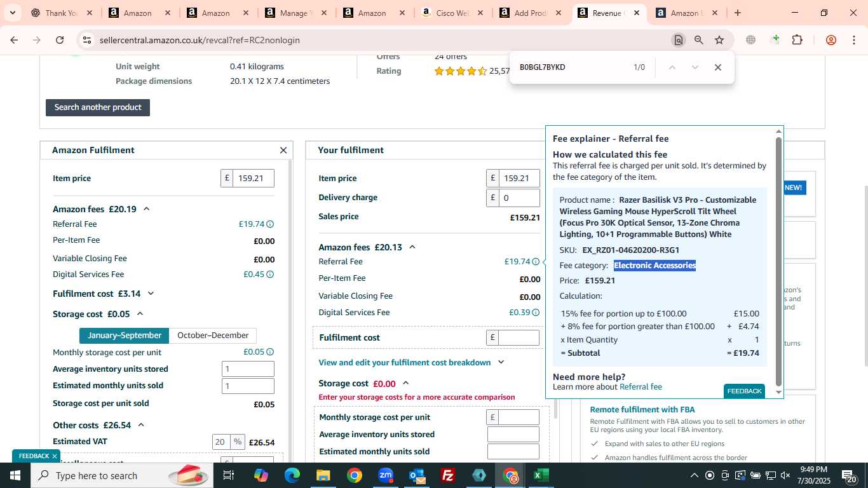Image resolution: width=868 pixels, height=488 pixels.
Task: Bookmark this page with the star icon
Action: point(719,40)
